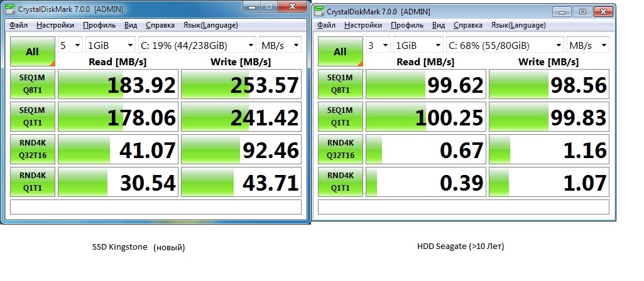Open the 1GiB test size dropdown in left window

point(111,45)
